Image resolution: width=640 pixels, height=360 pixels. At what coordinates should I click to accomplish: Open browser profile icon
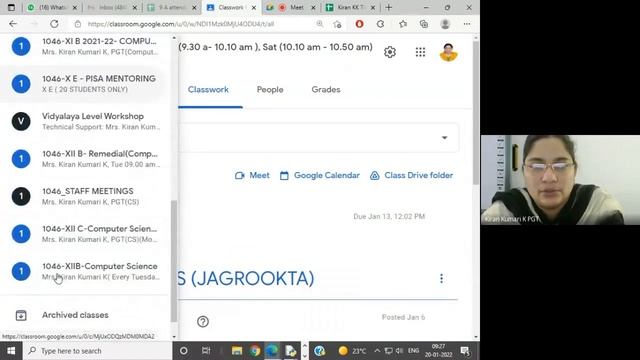coord(445,24)
